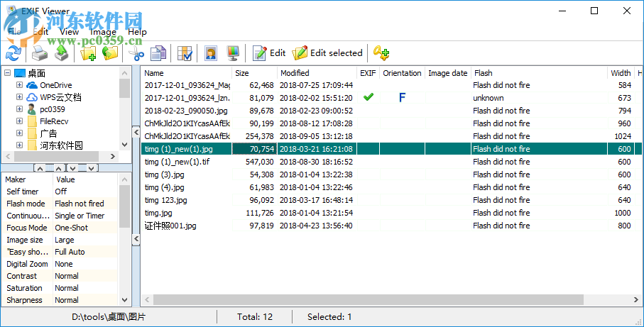Click the Edit selected toolbar button
Screen dimensions: 644x327
click(x=327, y=53)
